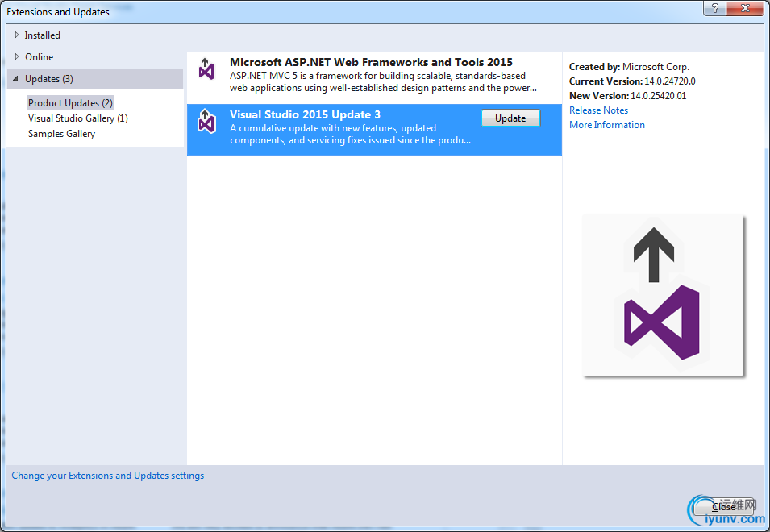Select Product Updates (2)
The width and height of the screenshot is (770, 532).
point(70,103)
